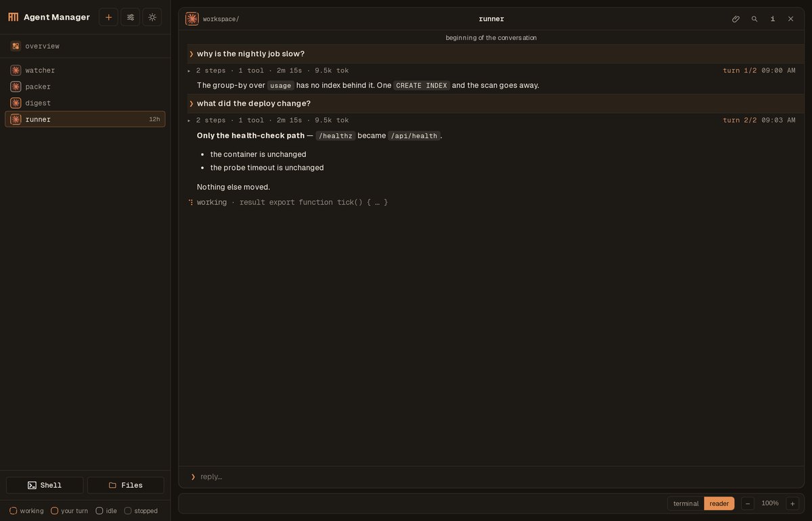Click the attachment paperclip icon in header
The image size is (812, 521).
coord(736,19)
